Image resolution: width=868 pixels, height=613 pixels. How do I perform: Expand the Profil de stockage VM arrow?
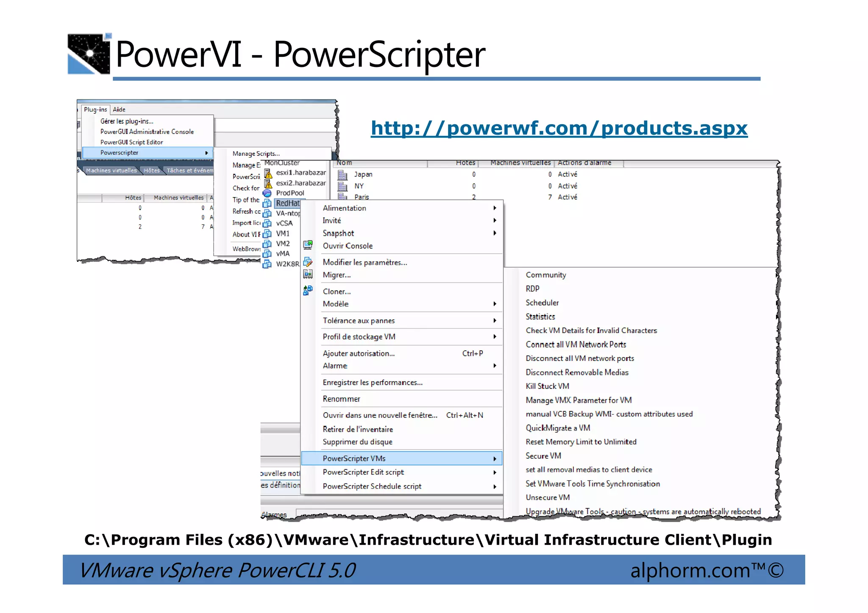tap(495, 337)
